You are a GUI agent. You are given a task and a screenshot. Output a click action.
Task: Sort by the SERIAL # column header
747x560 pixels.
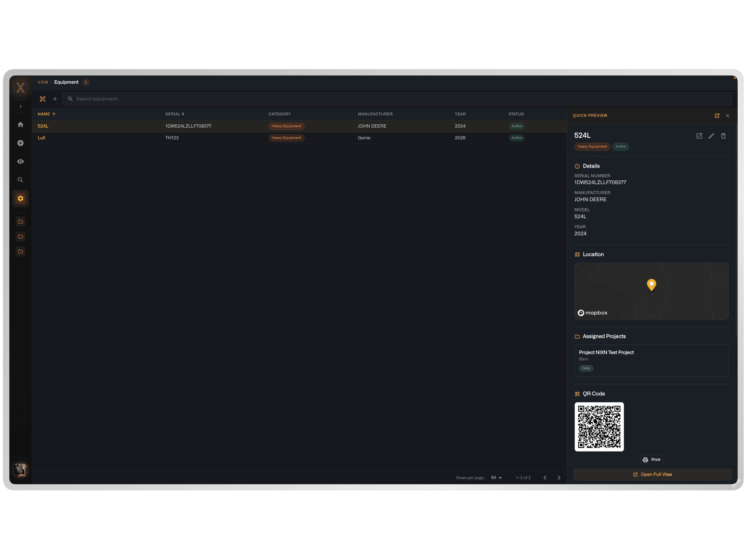[x=175, y=114]
